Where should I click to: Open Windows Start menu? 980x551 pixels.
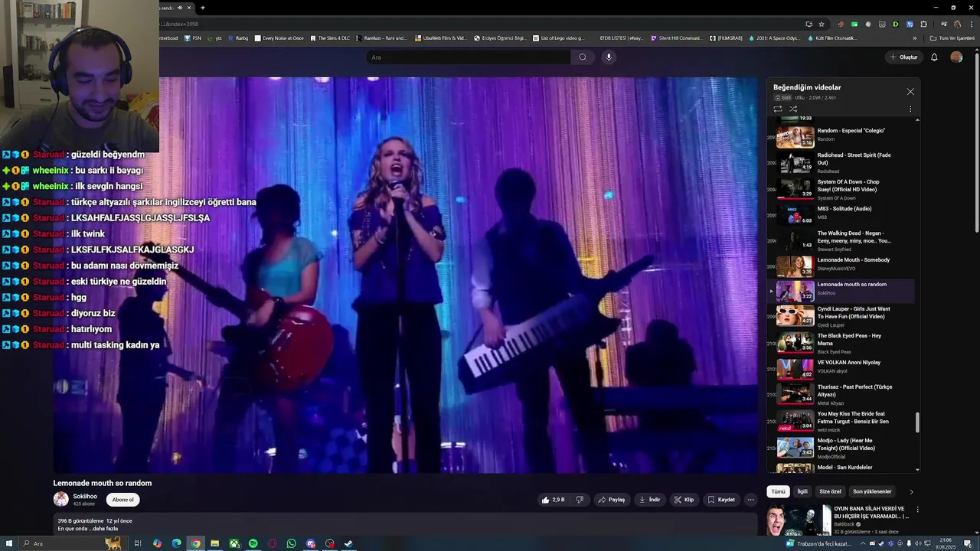point(9,543)
